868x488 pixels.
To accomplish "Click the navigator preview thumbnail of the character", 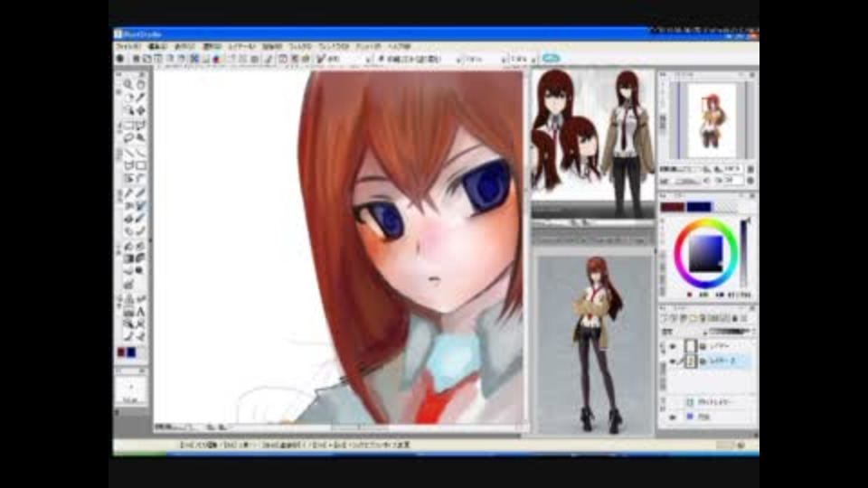I will (x=712, y=120).
